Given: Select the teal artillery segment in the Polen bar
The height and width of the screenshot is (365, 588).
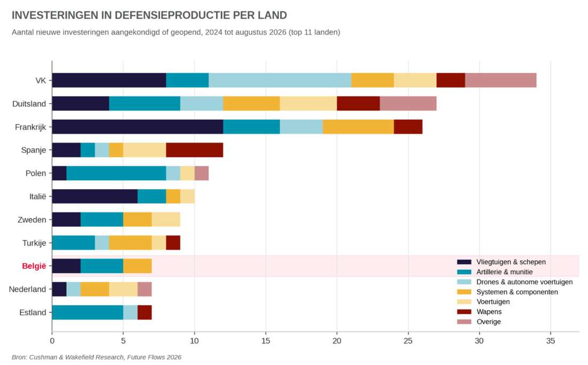Looking at the screenshot, I should pos(116,173).
